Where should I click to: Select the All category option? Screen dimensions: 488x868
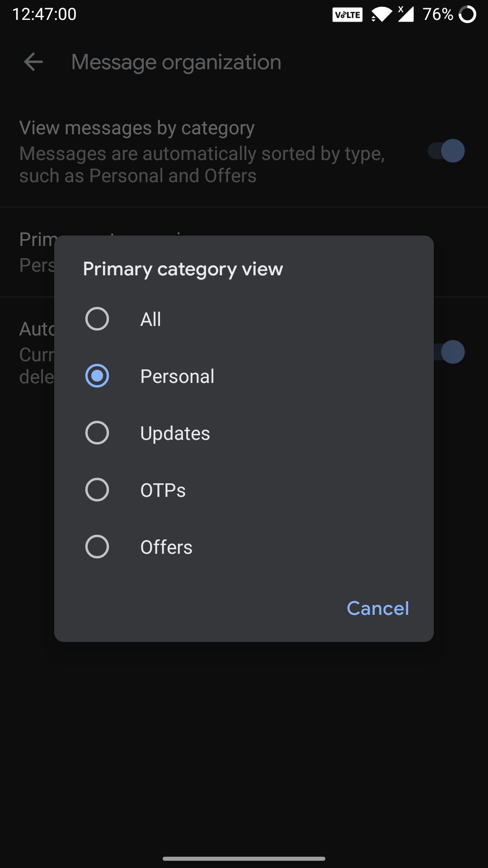pos(97,319)
